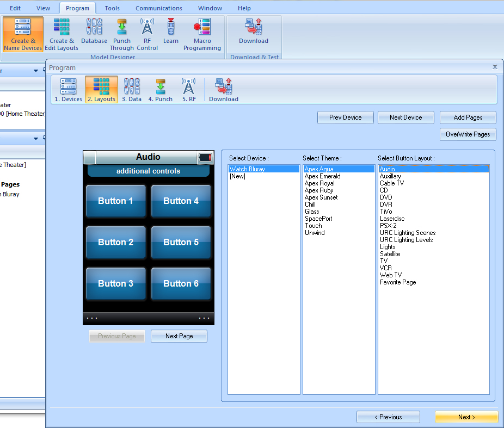Open the Database tool in ribbon
504x428 pixels.
click(x=94, y=32)
